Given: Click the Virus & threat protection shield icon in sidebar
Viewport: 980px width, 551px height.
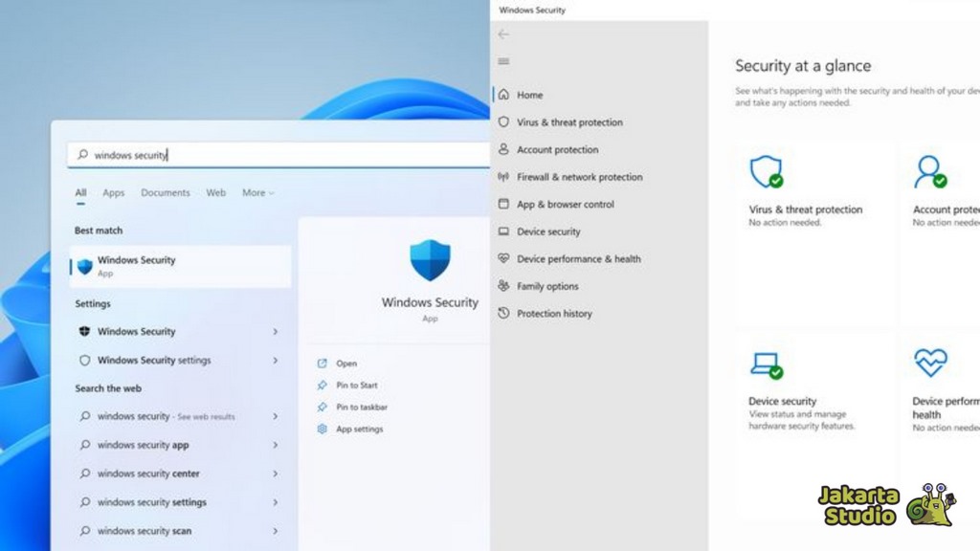Looking at the screenshot, I should click(x=503, y=121).
